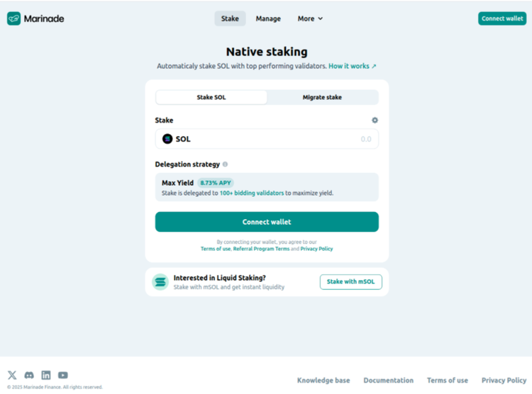Open the Discord social icon

[29, 375]
